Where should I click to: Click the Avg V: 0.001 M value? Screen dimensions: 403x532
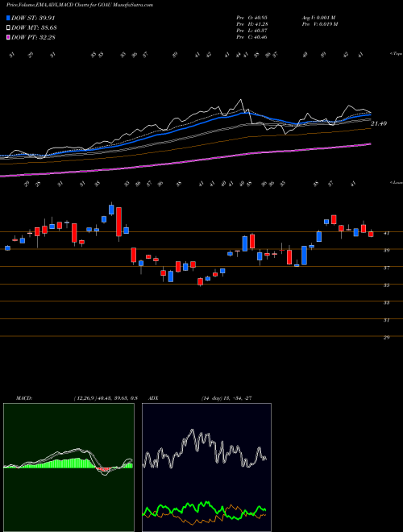coord(320,18)
